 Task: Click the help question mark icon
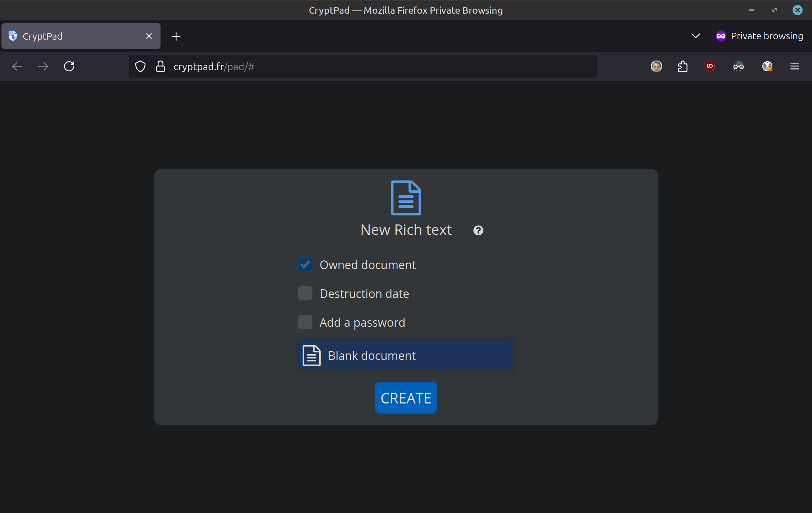tap(478, 230)
